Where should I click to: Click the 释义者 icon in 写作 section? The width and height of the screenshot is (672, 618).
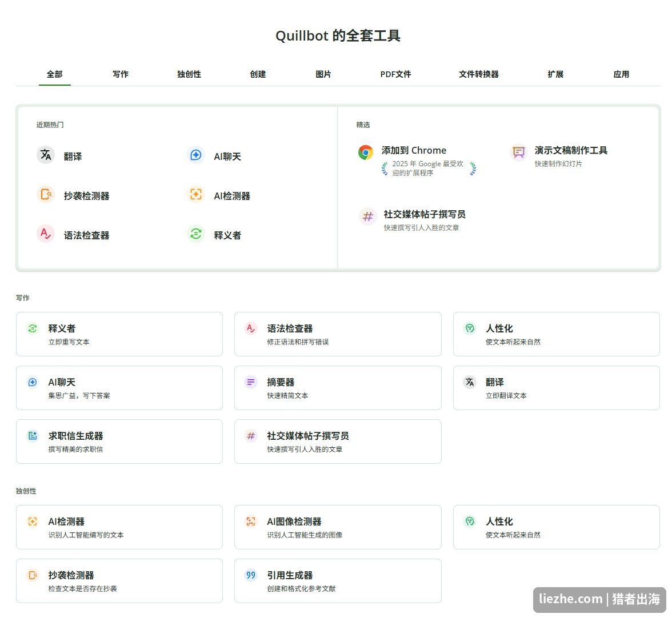click(x=33, y=328)
